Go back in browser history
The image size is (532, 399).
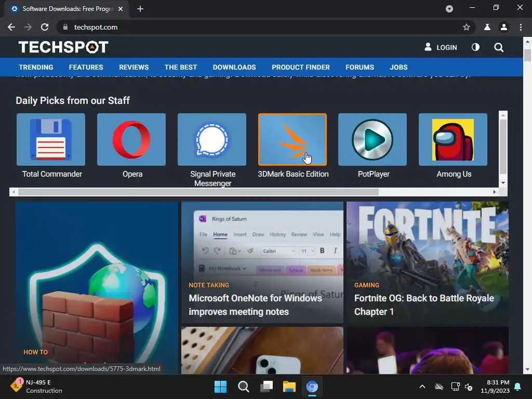[x=11, y=27]
